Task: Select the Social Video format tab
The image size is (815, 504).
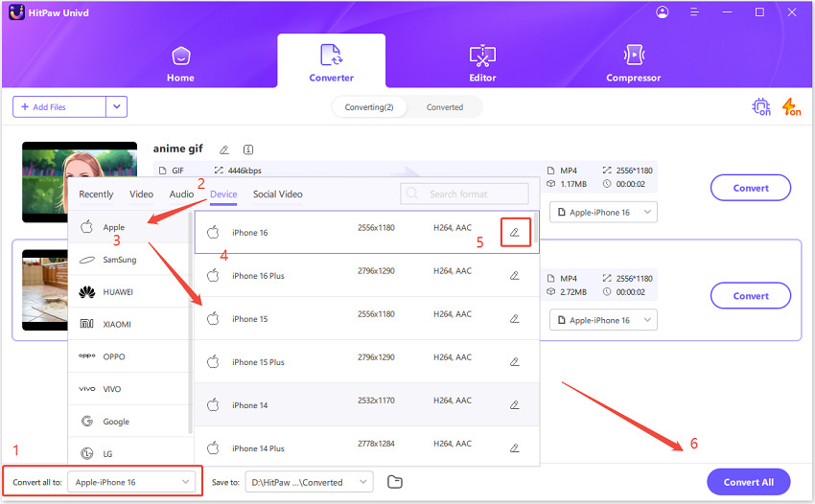Action: coord(277,195)
